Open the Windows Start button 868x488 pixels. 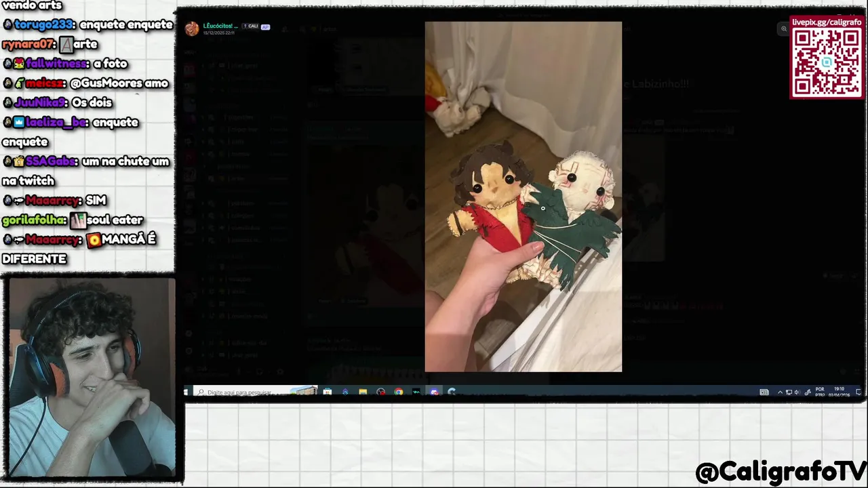click(186, 392)
